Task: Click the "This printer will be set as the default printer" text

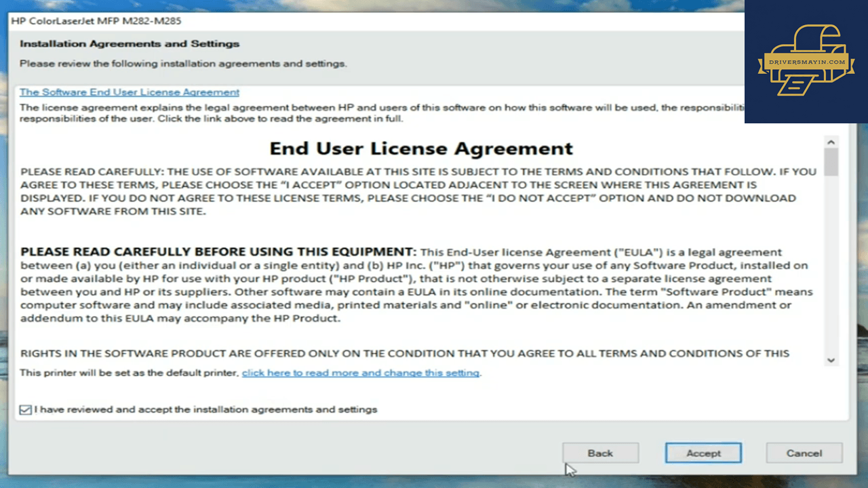Action: [x=130, y=373]
